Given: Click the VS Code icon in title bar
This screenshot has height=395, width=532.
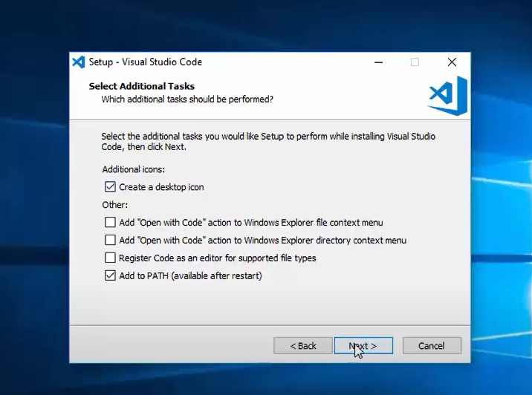Looking at the screenshot, I should [79, 62].
